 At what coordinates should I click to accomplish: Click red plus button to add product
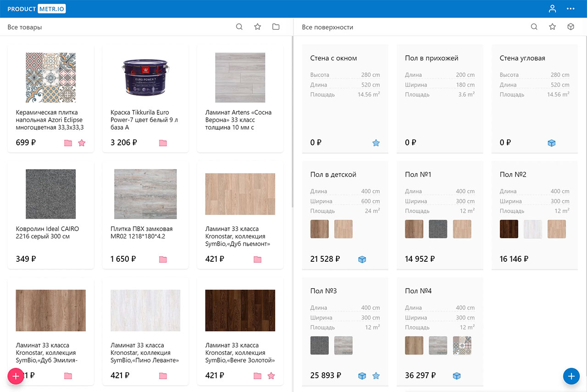coord(16,376)
